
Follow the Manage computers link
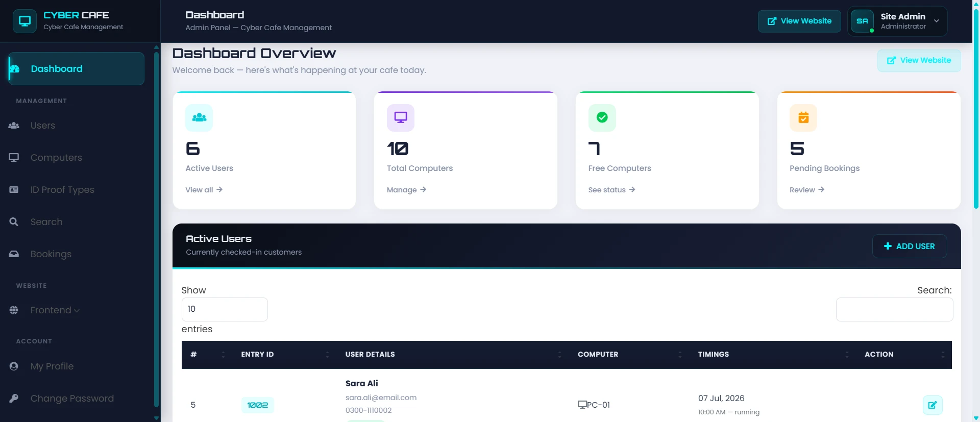[x=406, y=190]
